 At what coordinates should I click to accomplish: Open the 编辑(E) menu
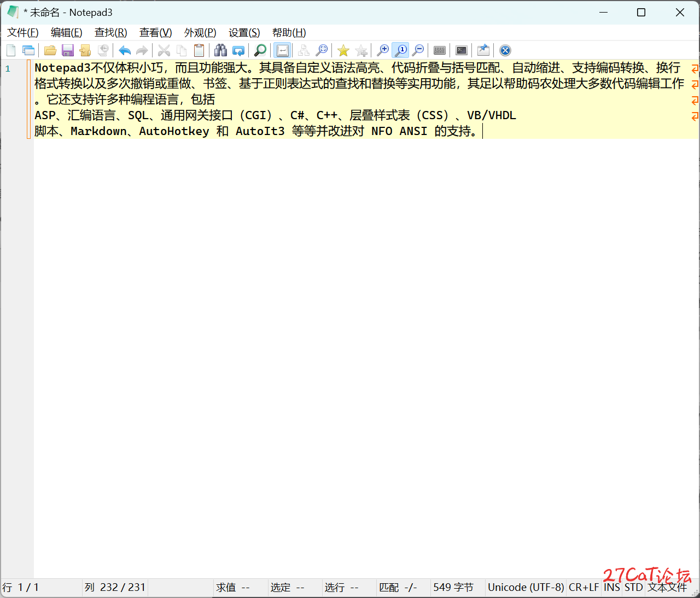point(67,33)
